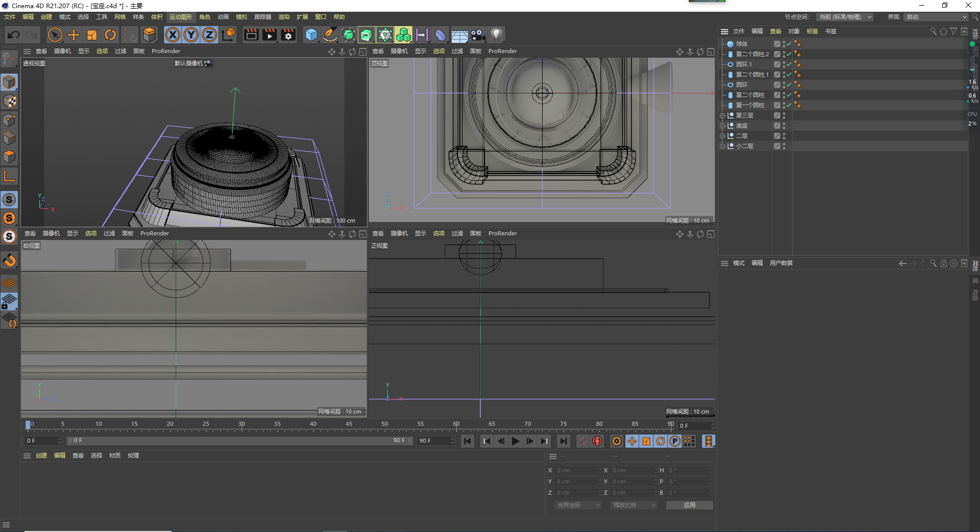Click the 应用 apply button
The image size is (980, 532).
click(x=689, y=505)
